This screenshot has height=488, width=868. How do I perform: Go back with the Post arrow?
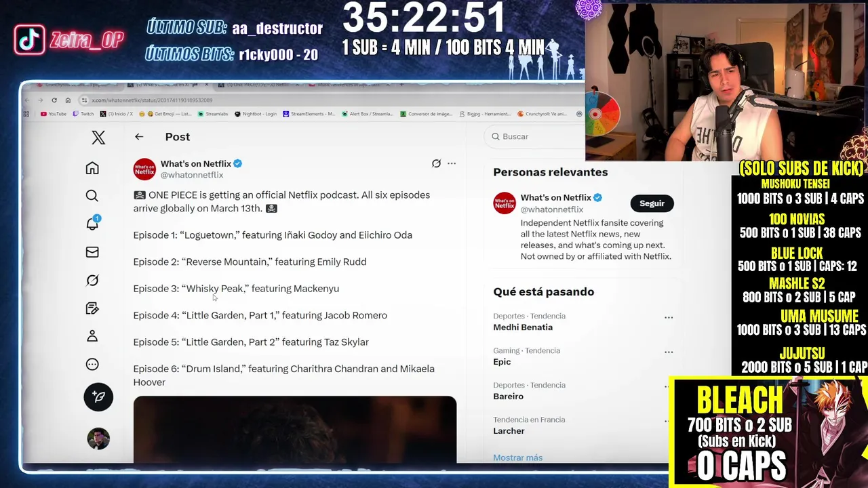point(139,137)
